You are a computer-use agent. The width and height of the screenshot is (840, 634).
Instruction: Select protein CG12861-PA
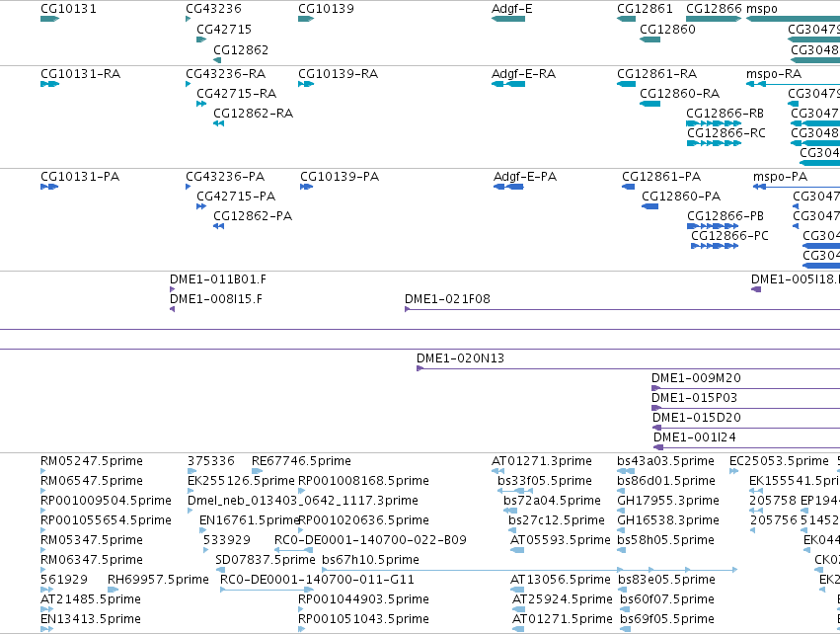coord(661,177)
